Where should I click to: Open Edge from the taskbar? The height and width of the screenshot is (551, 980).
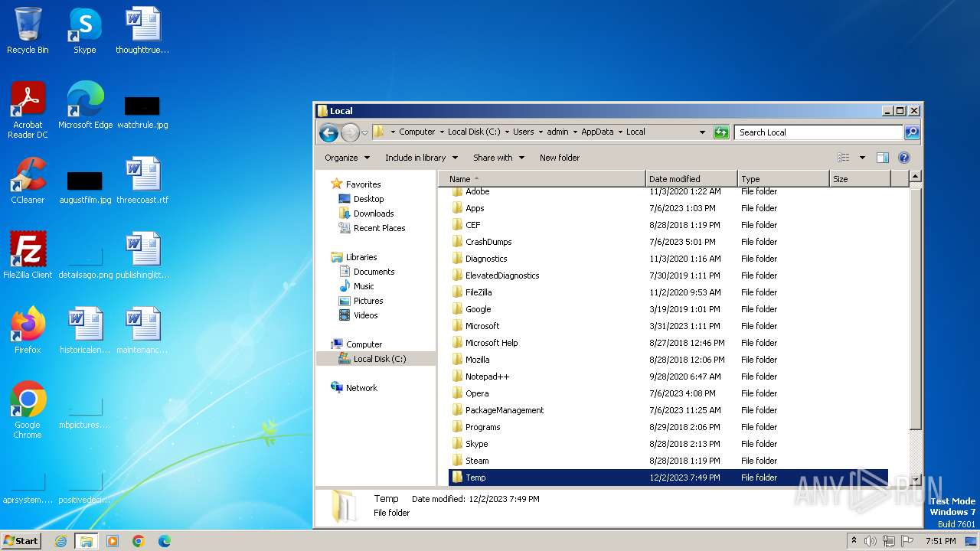click(164, 541)
